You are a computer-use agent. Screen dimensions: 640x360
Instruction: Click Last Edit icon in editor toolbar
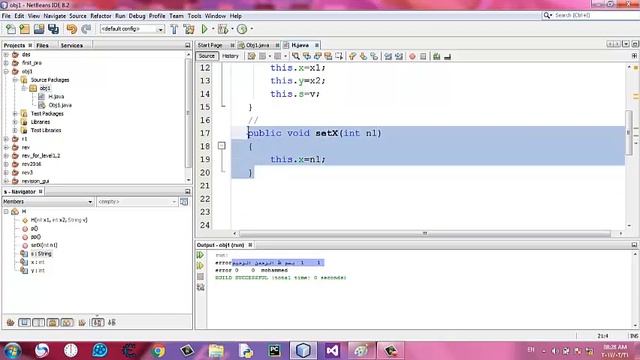pyautogui.click(x=251, y=56)
